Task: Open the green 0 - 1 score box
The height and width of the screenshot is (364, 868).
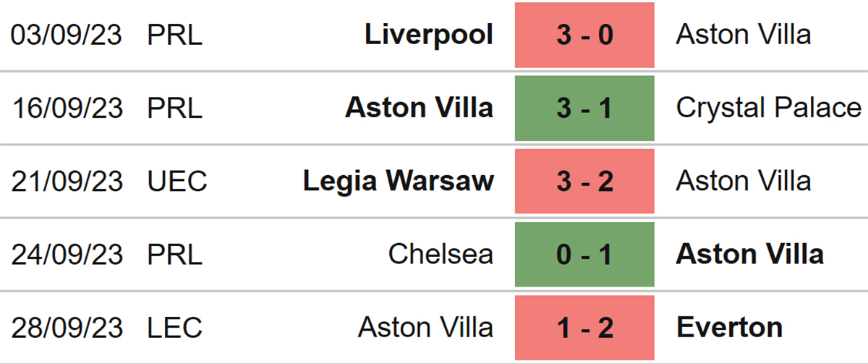Action: (x=584, y=254)
